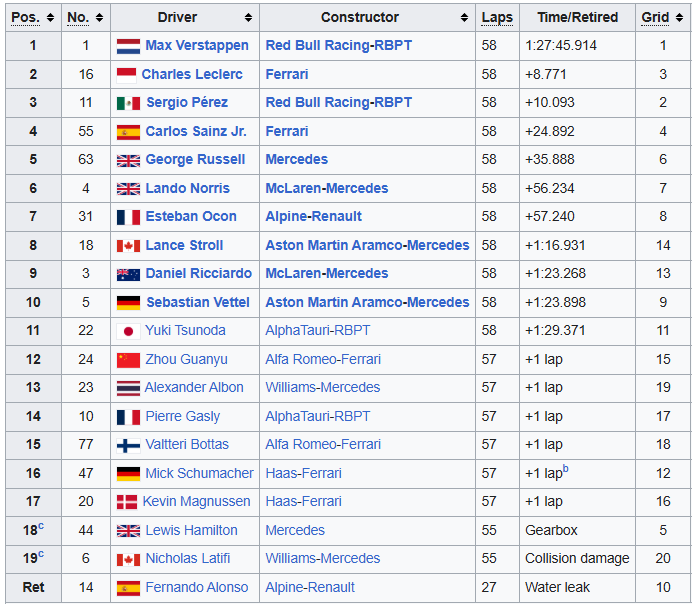692x604 pixels.
Task: Open the Daniel Ricciardo driver link
Action: (199, 274)
